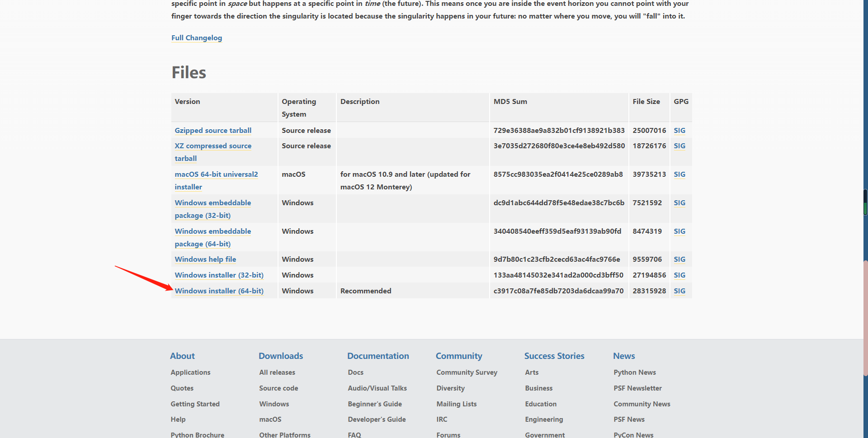Open SIG for 32-bit embeddable package

[x=679, y=203]
